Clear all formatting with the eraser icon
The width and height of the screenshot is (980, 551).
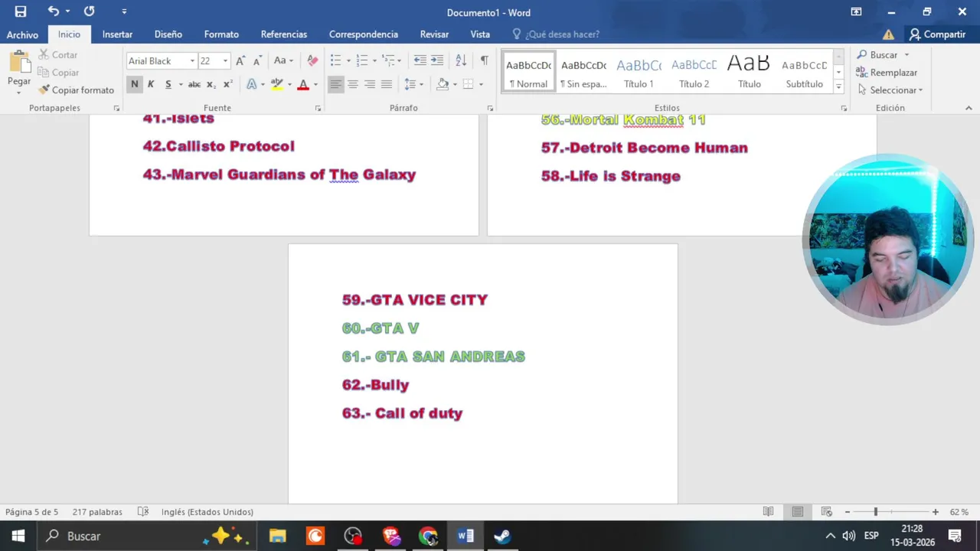pos(312,60)
